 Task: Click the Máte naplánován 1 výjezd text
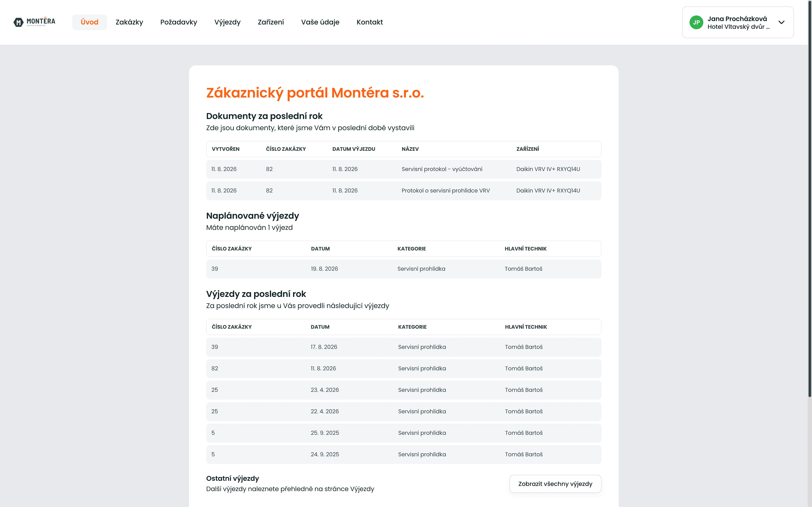click(249, 228)
